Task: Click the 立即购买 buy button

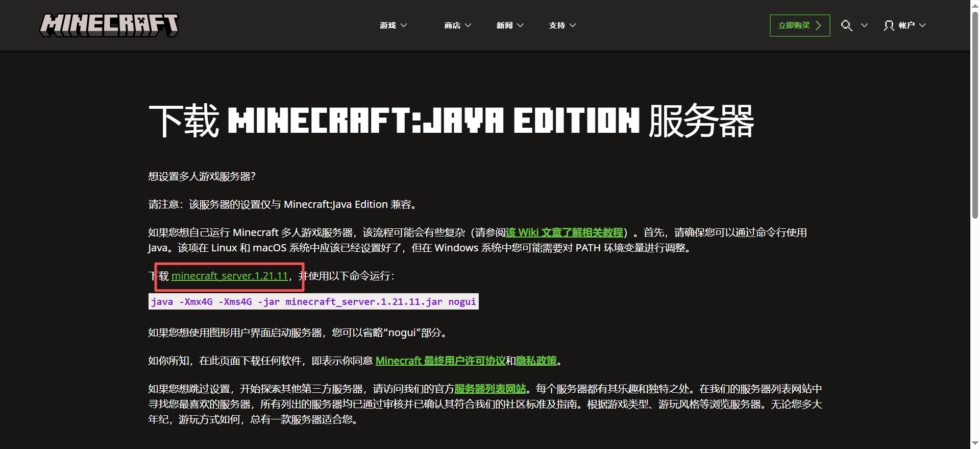Action: click(x=800, y=26)
